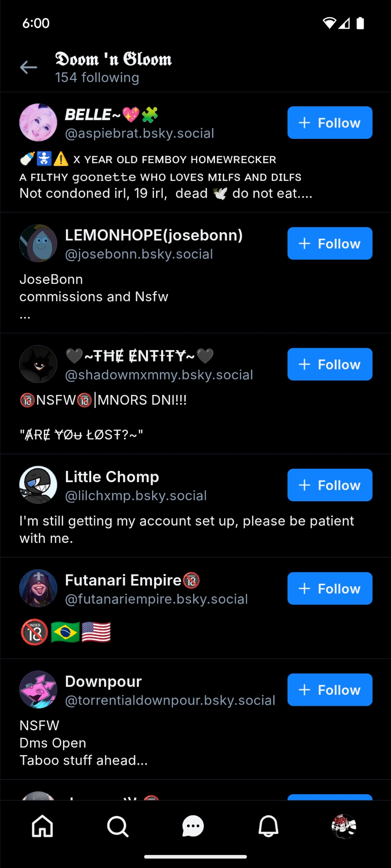This screenshot has height=868, width=391.
Task: Follow the Downpour account
Action: point(330,690)
